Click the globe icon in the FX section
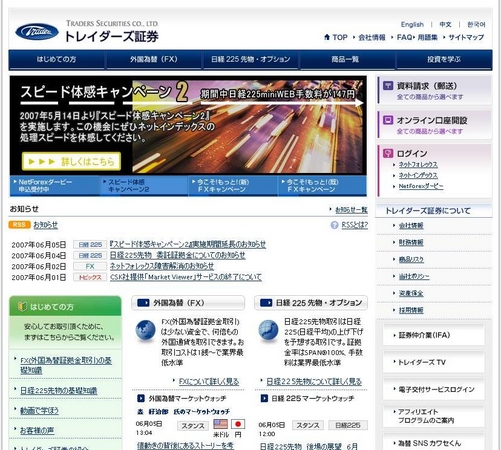 pyautogui.click(x=146, y=330)
